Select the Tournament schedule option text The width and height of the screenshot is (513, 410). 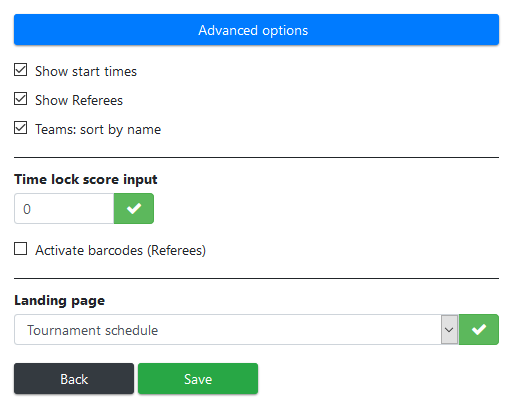93,330
